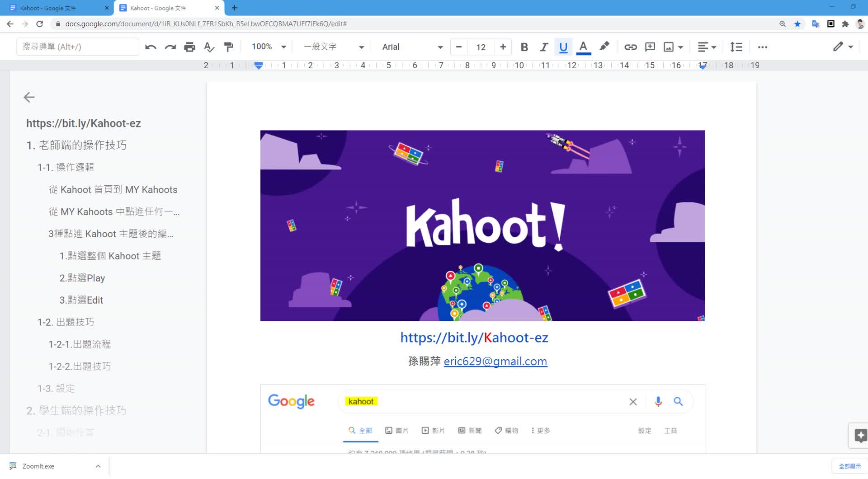
Task: Click the Kahoot! banner image
Action: 482,225
